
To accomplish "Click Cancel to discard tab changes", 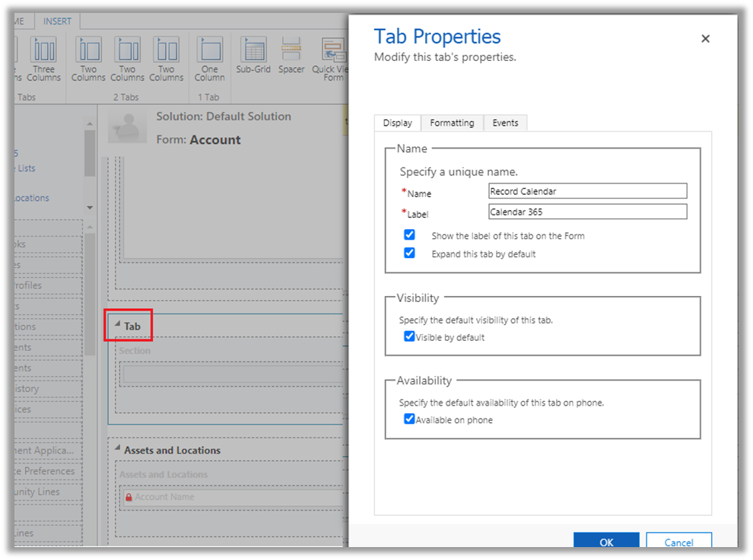I will coord(678,542).
